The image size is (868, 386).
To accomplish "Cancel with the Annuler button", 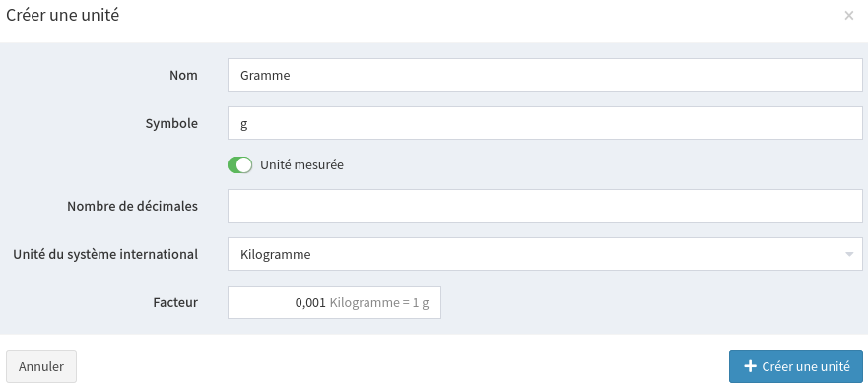I will pyautogui.click(x=41, y=366).
